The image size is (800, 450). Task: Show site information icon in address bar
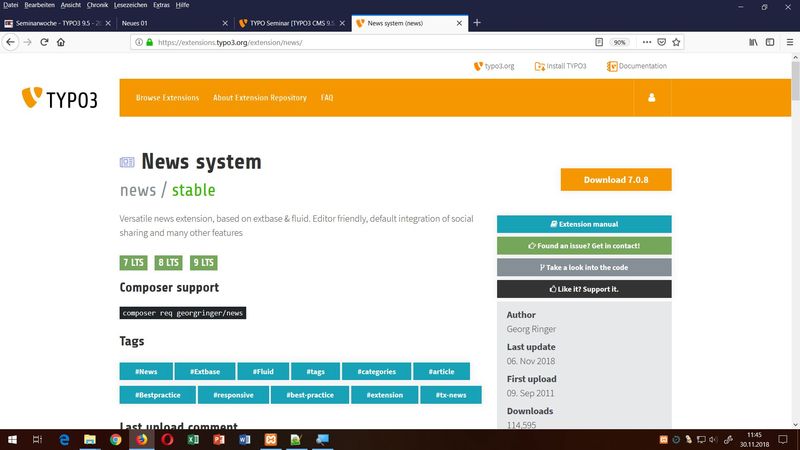[139, 42]
